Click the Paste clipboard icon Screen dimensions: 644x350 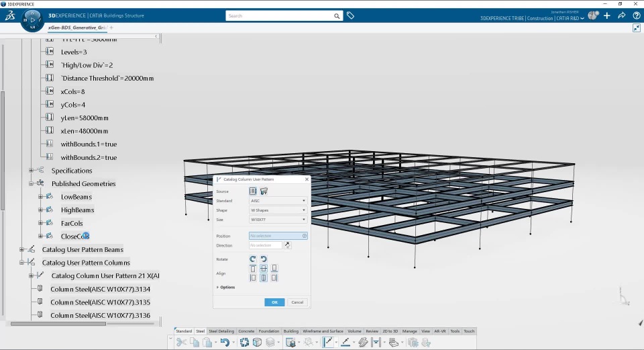pyautogui.click(x=207, y=342)
